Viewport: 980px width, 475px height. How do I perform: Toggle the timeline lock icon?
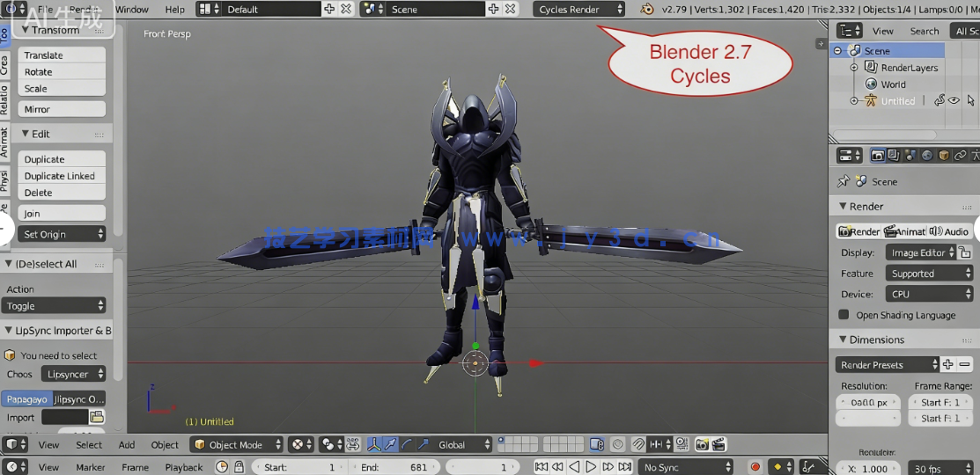(238, 467)
